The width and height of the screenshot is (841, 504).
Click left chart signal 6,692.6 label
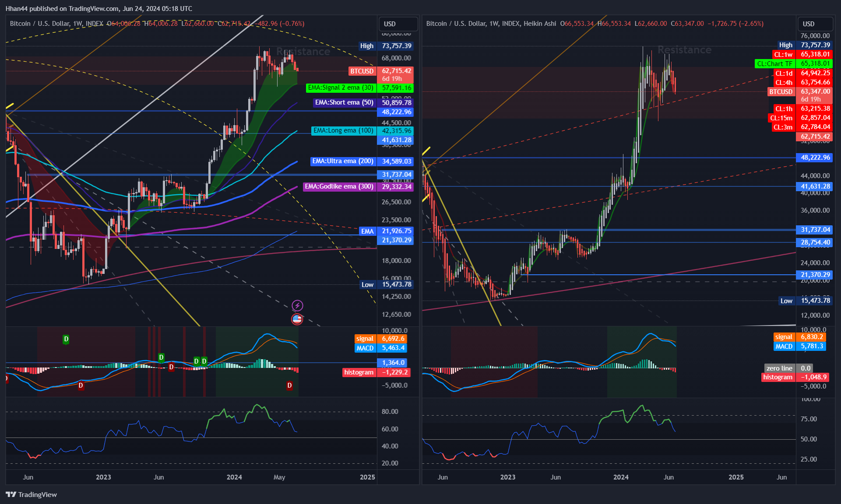(x=381, y=339)
